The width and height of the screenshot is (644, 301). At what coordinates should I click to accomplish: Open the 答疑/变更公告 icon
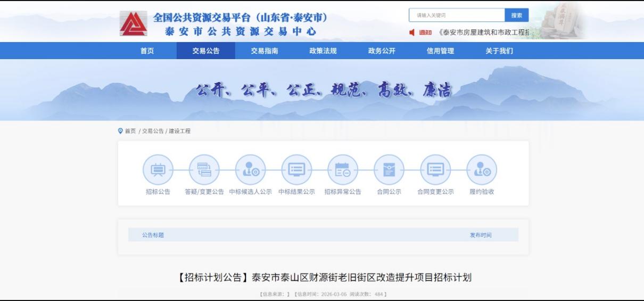pos(204,170)
